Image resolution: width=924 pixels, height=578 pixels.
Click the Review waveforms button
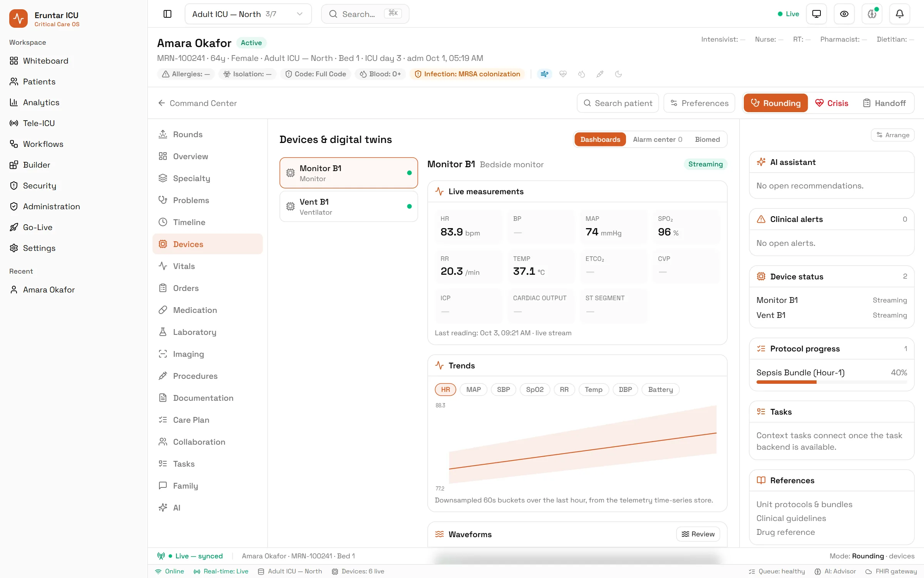click(x=698, y=534)
